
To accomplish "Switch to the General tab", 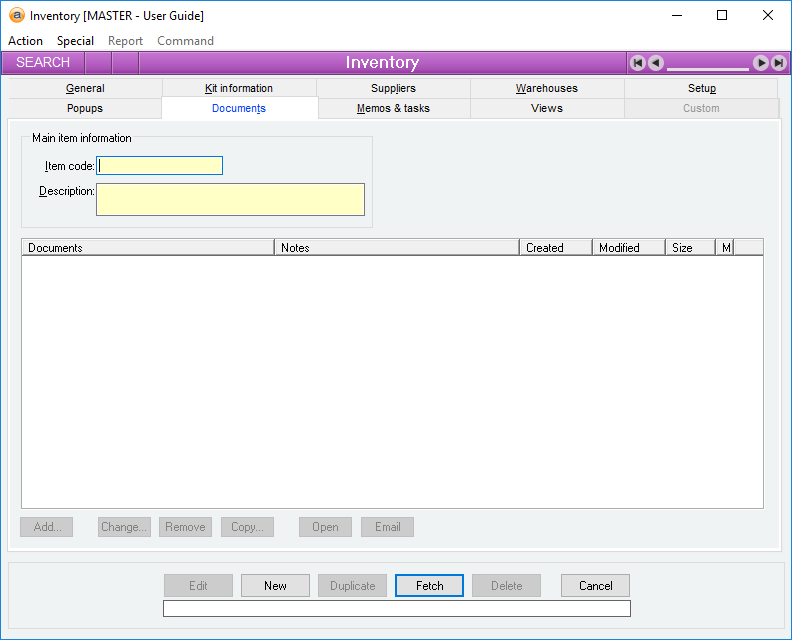I will coord(85,88).
